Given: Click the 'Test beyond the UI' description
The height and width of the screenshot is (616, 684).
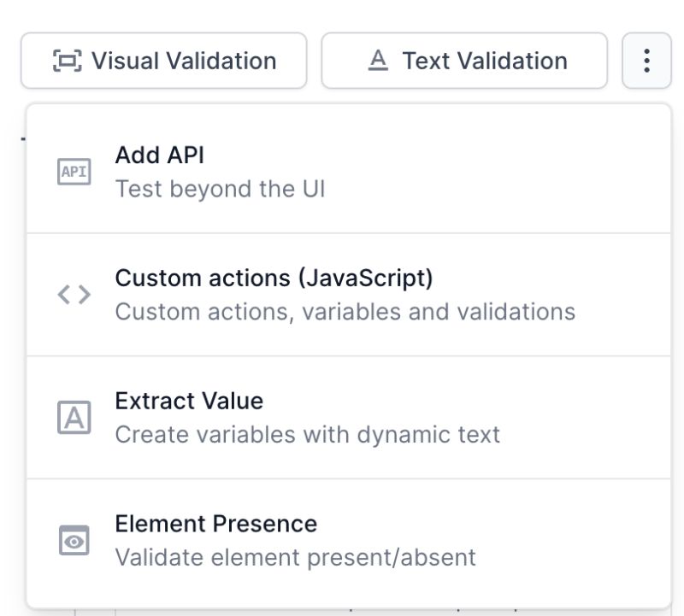Looking at the screenshot, I should coord(220,189).
